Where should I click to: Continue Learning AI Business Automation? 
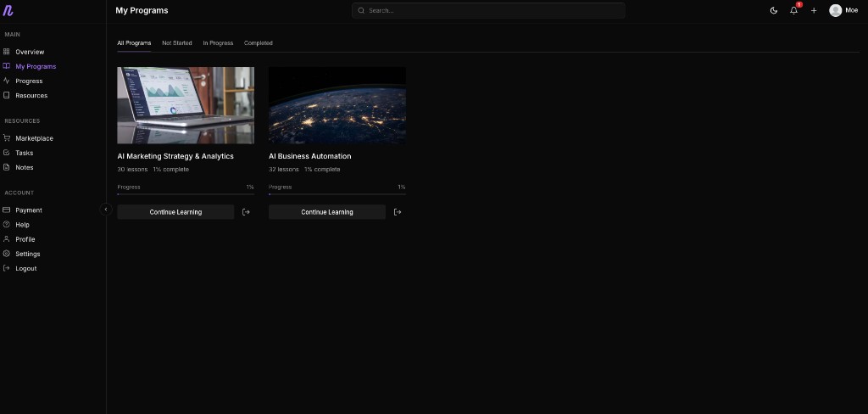(327, 212)
